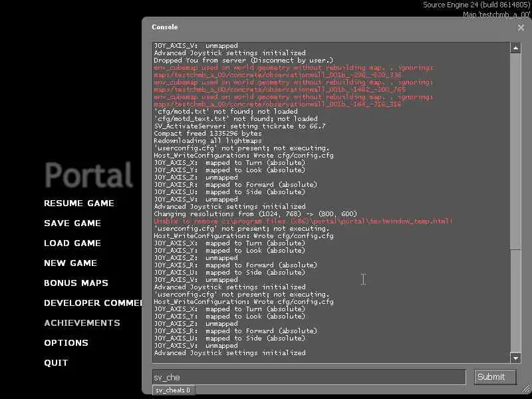The image size is (532, 399).
Task: Open the Save Game menu option
Action: (x=72, y=223)
